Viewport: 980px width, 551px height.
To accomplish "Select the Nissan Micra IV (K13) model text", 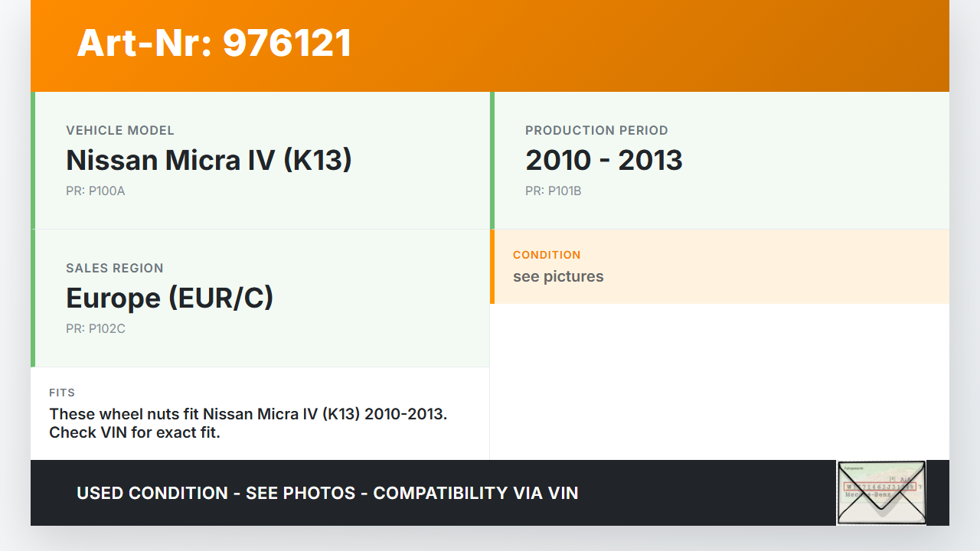I will click(x=208, y=160).
